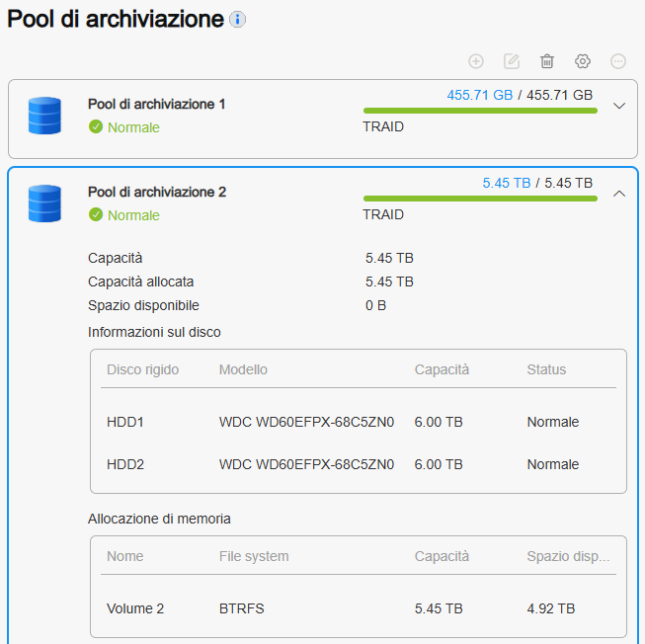This screenshot has height=644, width=645.
Task: Click 4.92 TB available space cell
Action: pos(551,608)
